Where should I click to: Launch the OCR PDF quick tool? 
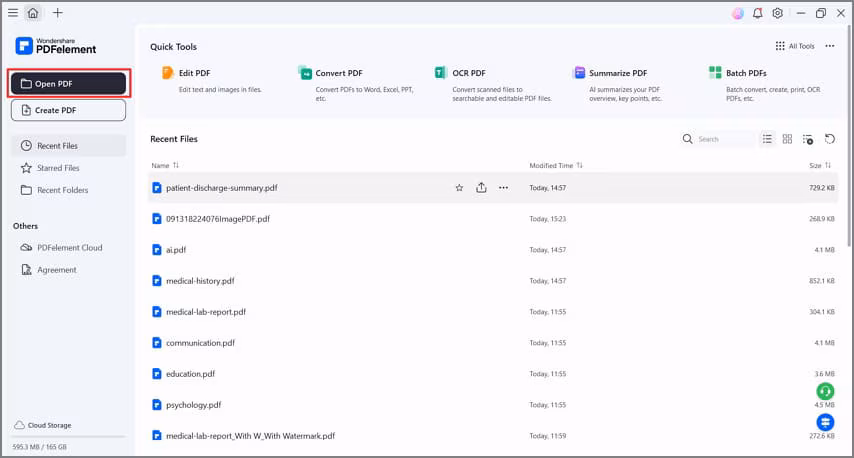tap(493, 85)
